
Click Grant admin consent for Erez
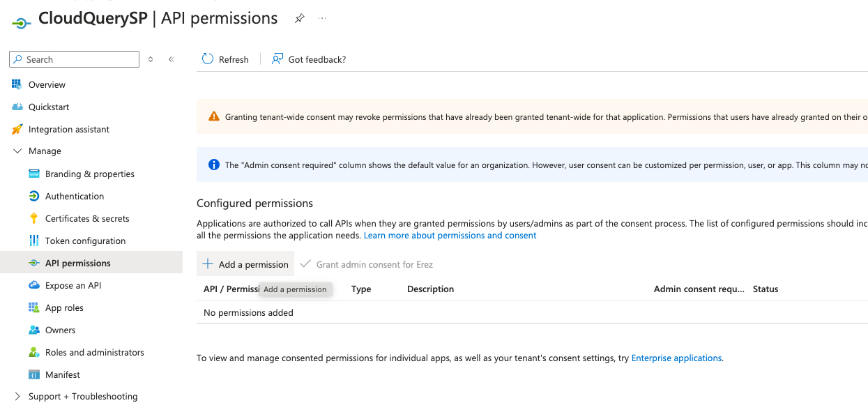(367, 264)
